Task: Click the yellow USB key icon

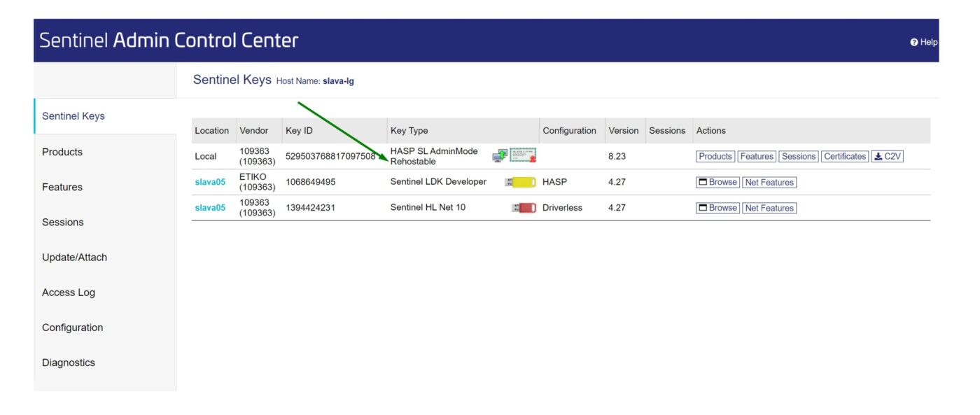Action: tap(520, 182)
